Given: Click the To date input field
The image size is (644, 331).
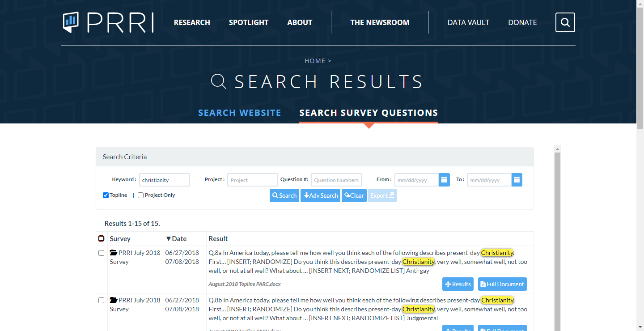Looking at the screenshot, I should coord(489,180).
